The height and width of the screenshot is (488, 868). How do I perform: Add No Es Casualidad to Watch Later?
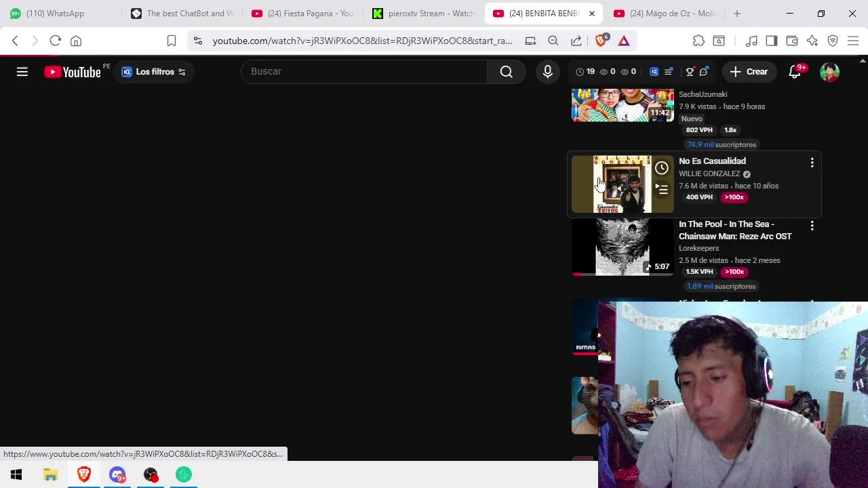click(661, 168)
